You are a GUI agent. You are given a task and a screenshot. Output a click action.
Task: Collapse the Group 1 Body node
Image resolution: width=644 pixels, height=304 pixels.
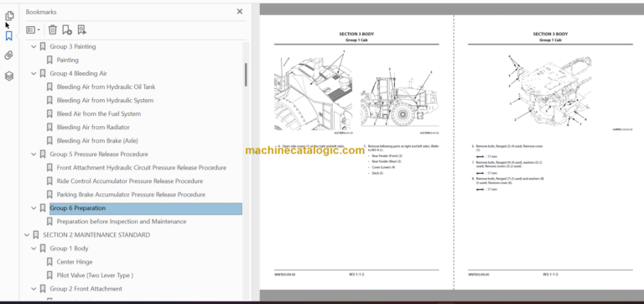click(x=34, y=249)
